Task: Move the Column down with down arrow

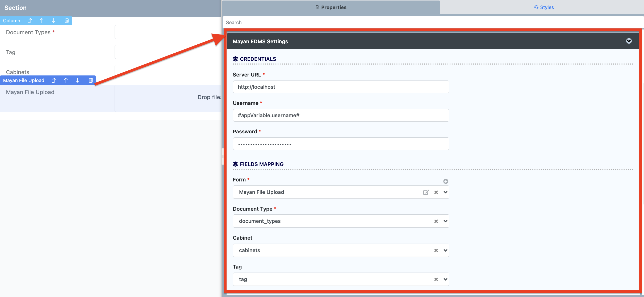Action: [53, 20]
